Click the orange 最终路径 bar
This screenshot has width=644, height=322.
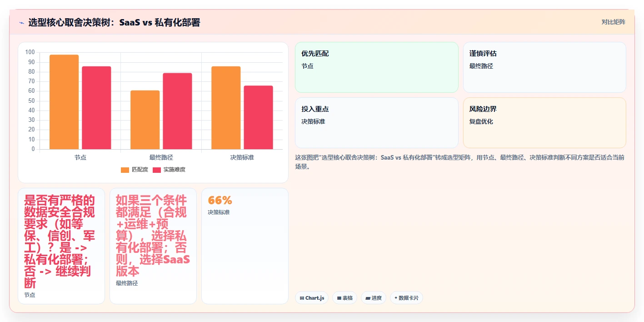click(145, 120)
